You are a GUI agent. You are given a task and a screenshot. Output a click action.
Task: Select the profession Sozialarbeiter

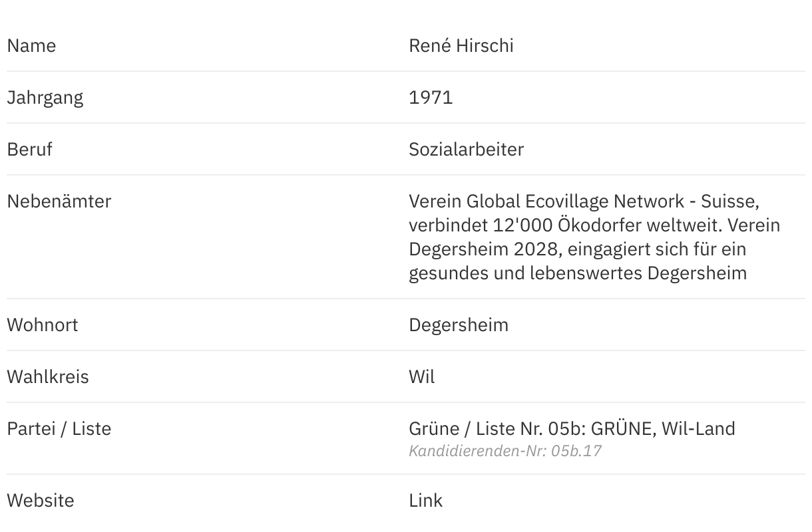466,150
